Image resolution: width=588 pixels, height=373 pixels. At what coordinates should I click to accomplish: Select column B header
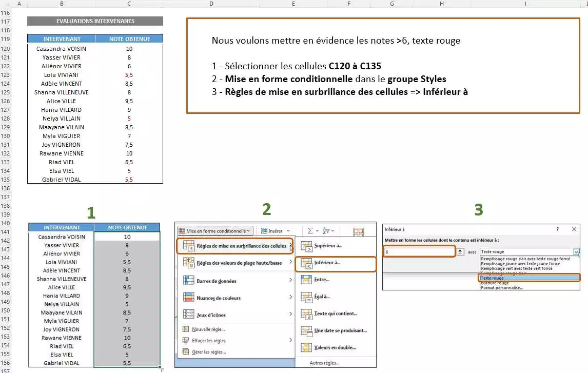click(62, 4)
